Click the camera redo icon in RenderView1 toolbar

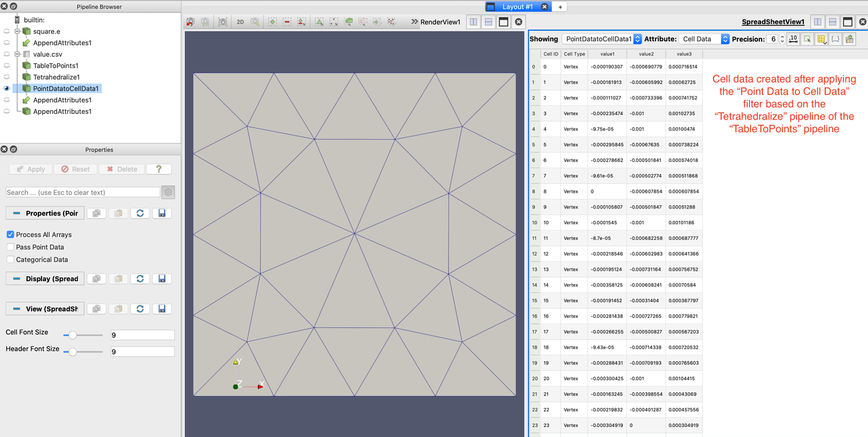coord(205,22)
